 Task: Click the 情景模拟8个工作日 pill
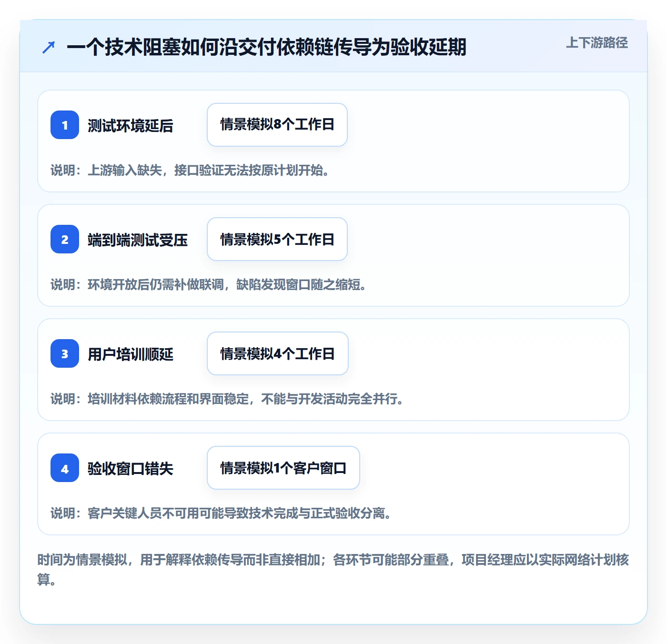coord(277,125)
